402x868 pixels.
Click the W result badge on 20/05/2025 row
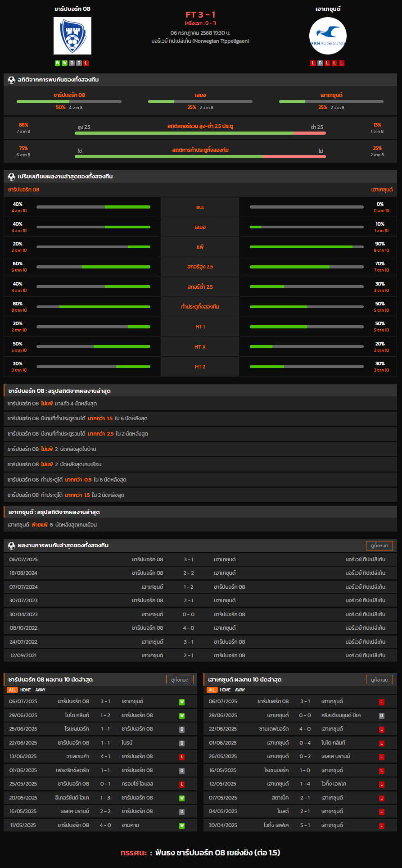click(x=182, y=798)
